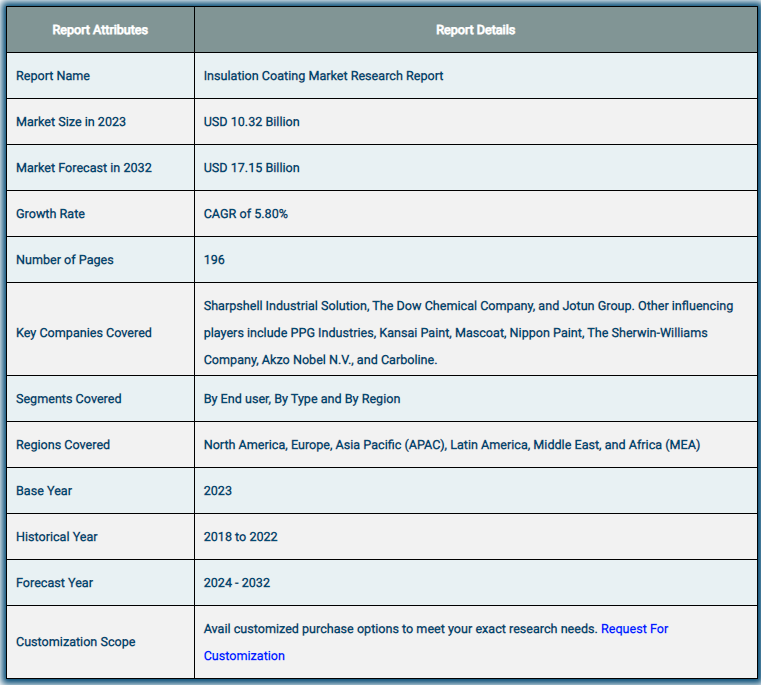Click the Market Forecast in 2032 label
The height and width of the screenshot is (685, 761).
[84, 168]
